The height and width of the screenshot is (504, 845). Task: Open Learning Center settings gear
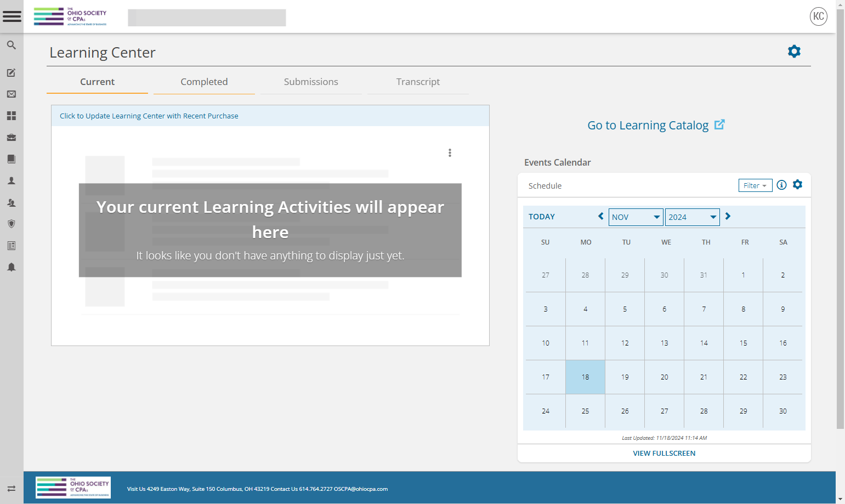794,52
